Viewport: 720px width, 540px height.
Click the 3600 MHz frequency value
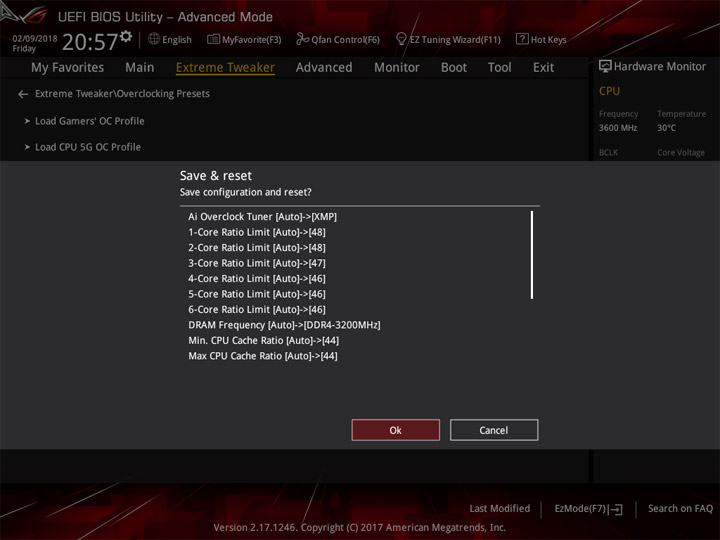(618, 128)
